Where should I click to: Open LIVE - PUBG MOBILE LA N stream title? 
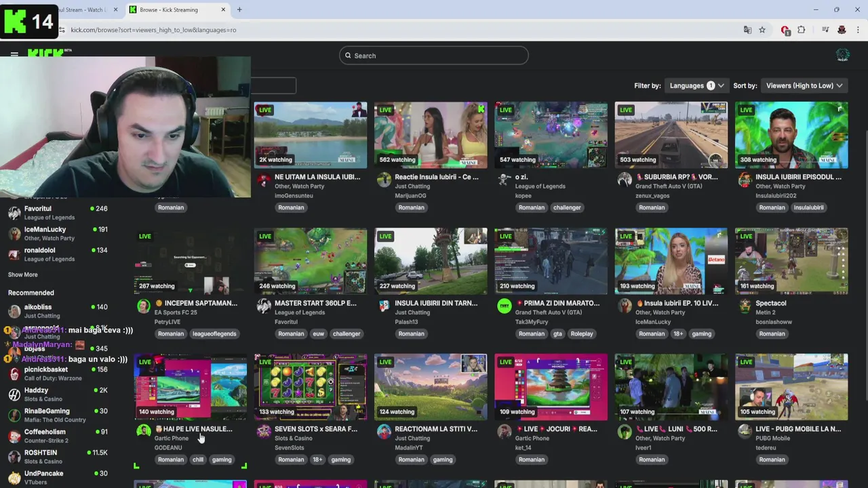point(798,429)
